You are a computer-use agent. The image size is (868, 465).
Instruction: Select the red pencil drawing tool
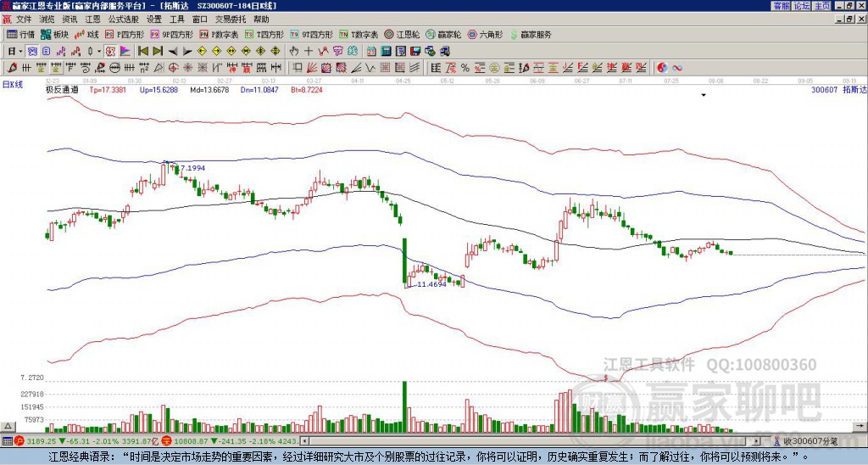(12, 68)
